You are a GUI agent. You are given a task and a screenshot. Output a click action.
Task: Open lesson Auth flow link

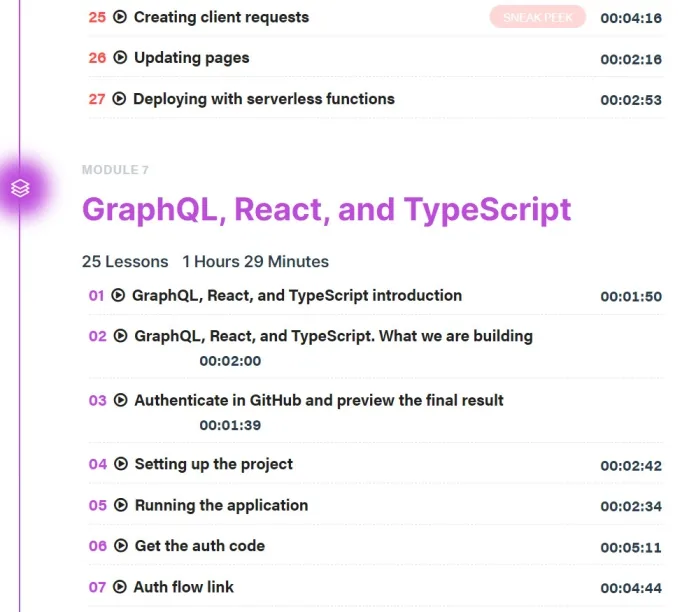184,587
